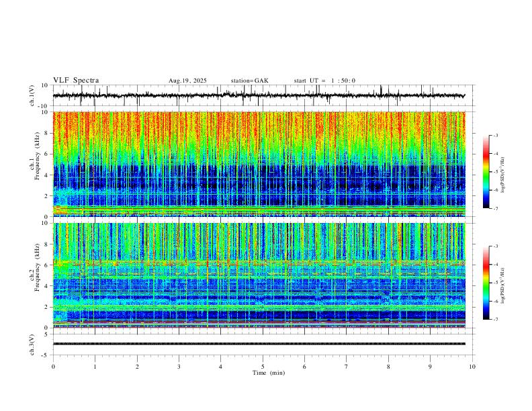Click the "-7" tick on ch.2 colorbar
Viewport: 532px width, 411px height.
[x=496, y=320]
